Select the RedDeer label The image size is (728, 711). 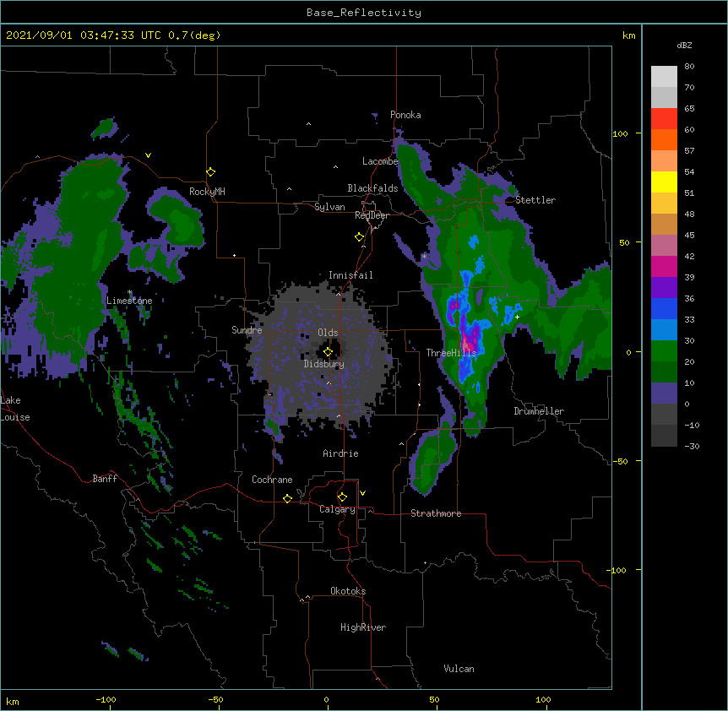click(x=372, y=215)
